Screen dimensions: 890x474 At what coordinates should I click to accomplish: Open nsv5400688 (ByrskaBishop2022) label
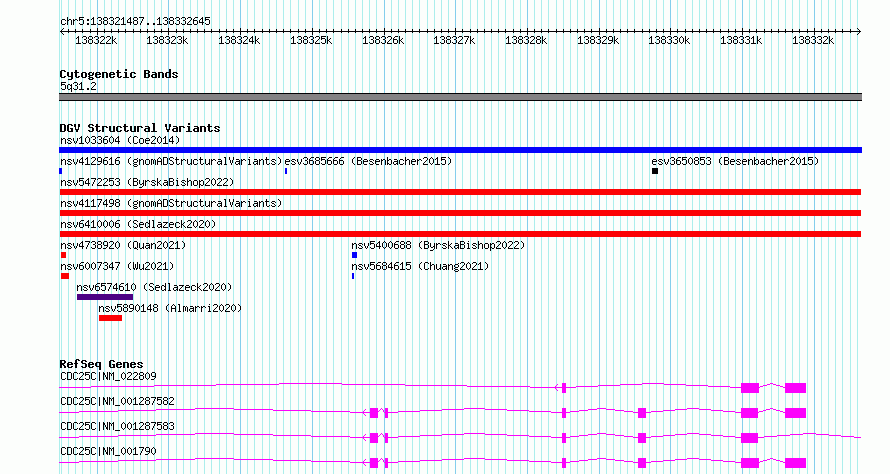[438, 245]
